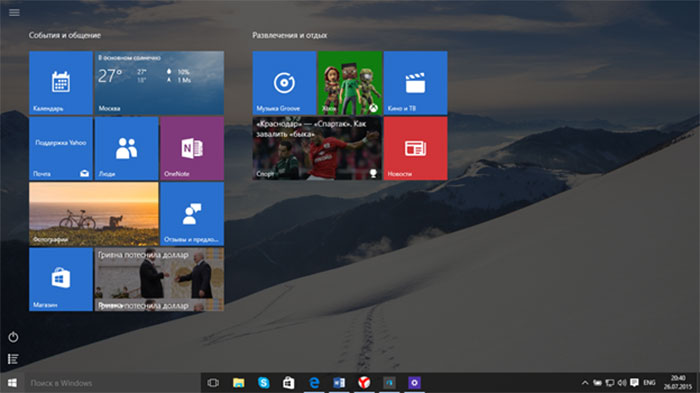The height and width of the screenshot is (393, 700).
Task: Open the All apps list icon
Action: pyautogui.click(x=13, y=359)
